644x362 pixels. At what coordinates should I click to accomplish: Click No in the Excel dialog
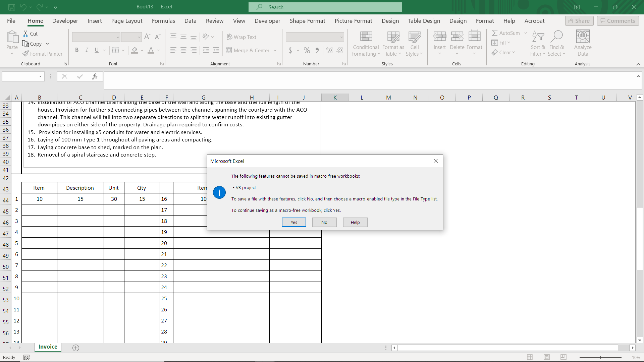pyautogui.click(x=324, y=222)
